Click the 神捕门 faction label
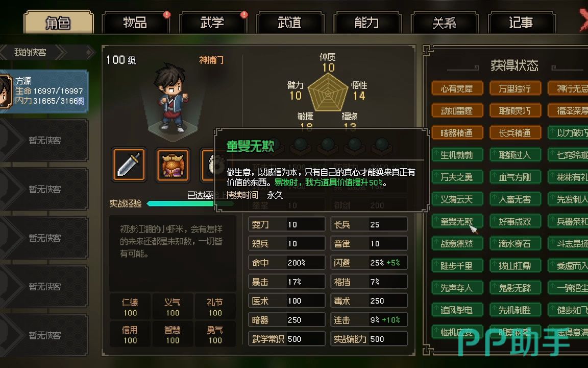 point(211,60)
